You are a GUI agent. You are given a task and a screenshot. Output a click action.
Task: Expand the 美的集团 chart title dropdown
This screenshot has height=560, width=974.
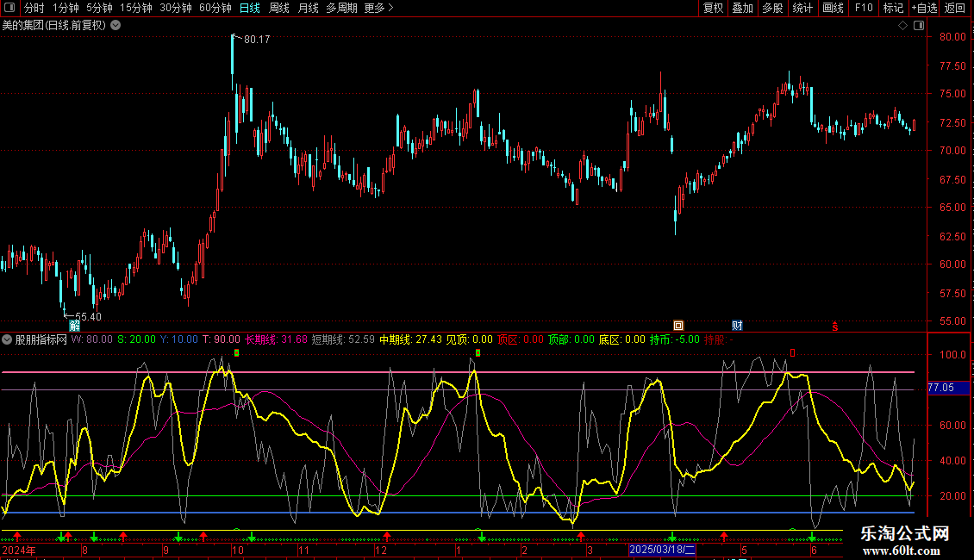click(116, 25)
